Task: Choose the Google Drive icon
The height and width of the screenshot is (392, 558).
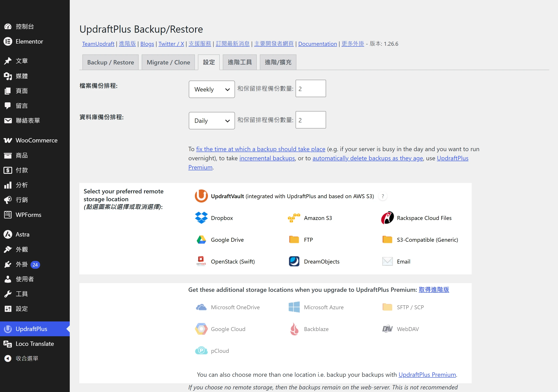Action: 201,240
